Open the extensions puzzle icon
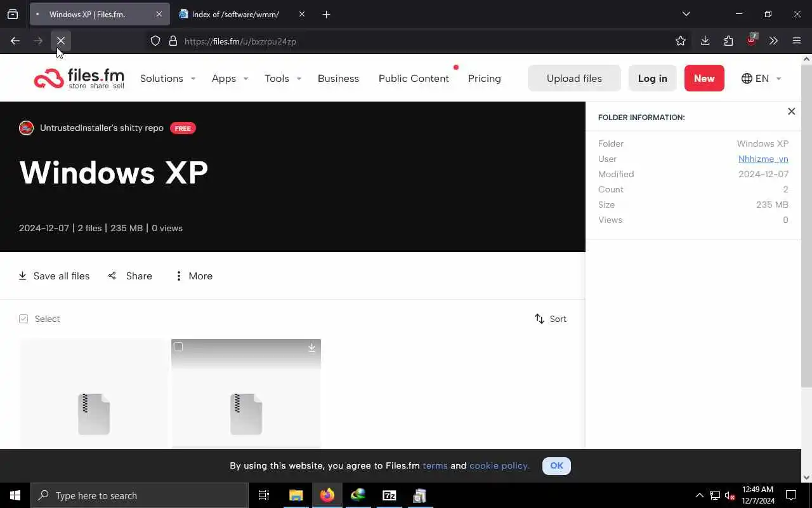 click(728, 41)
